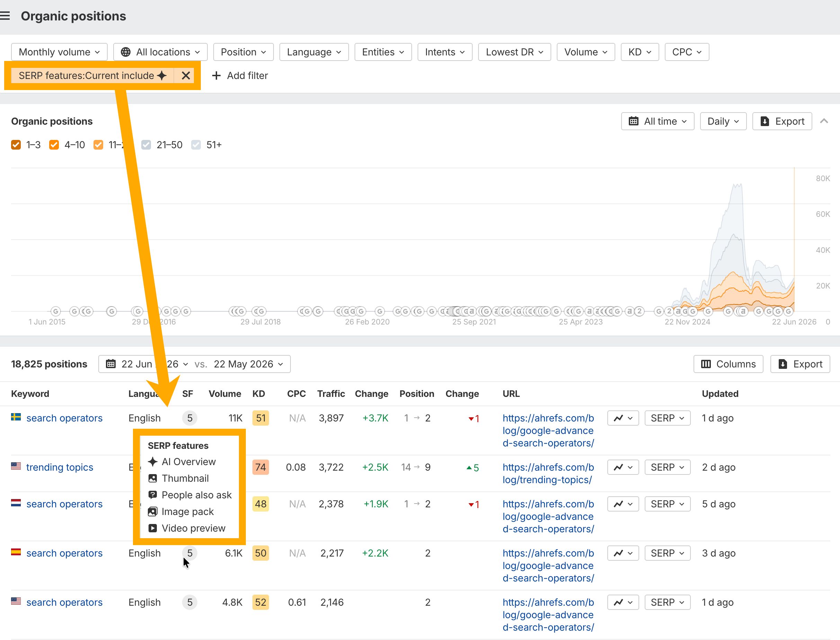Open SERP dropdown for trending topics row
This screenshot has height=640, width=840.
click(x=668, y=467)
